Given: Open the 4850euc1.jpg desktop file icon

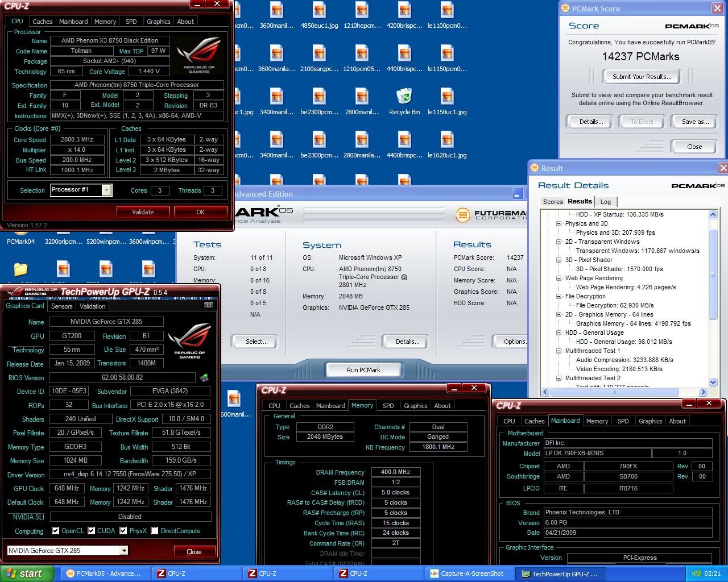Looking at the screenshot, I should (x=319, y=15).
